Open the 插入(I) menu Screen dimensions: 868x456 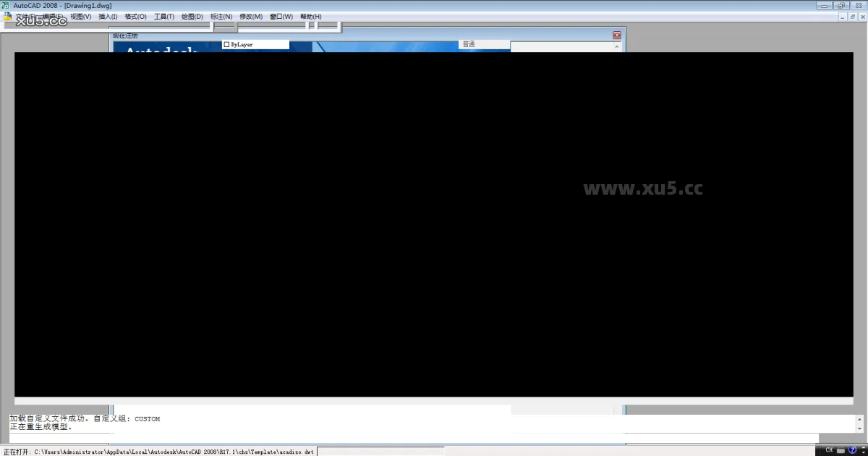pyautogui.click(x=108, y=17)
